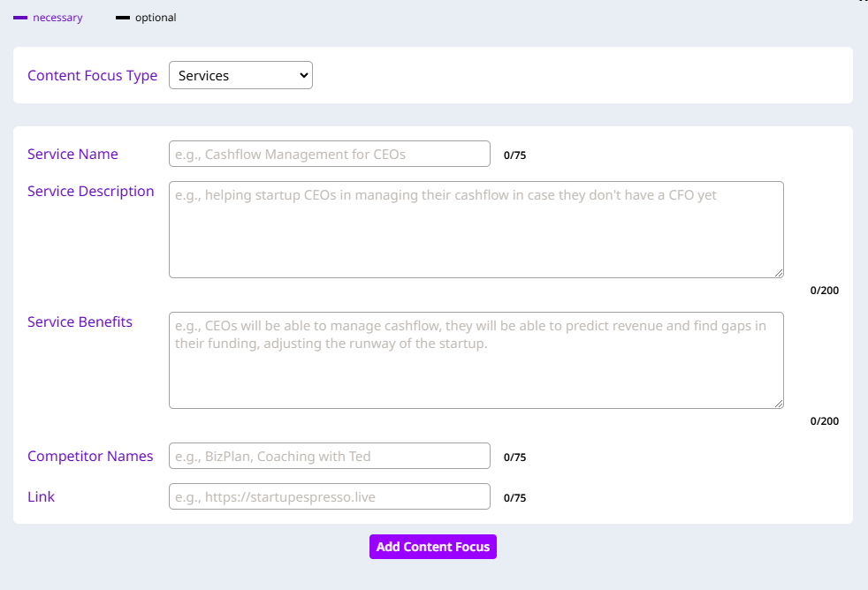Screen dimensions: 868x590
Task: Click the Service Description 0/200 character counter
Action: tap(824, 291)
